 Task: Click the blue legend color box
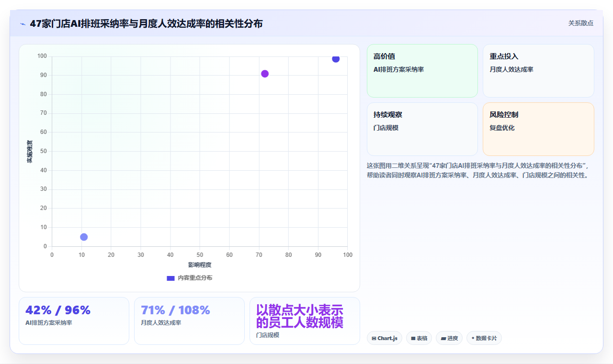click(170, 278)
